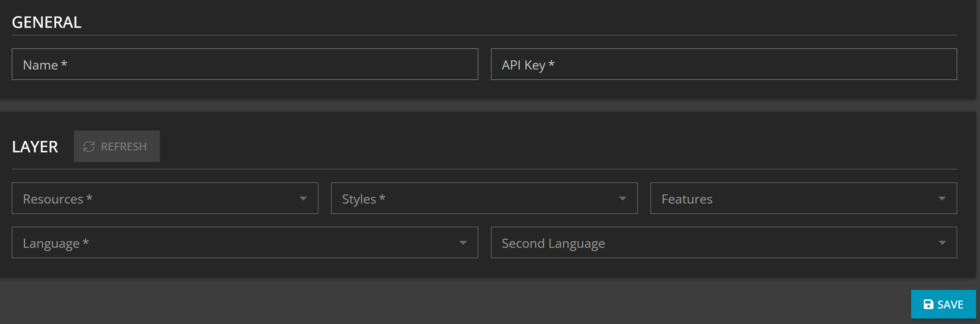Click the Refresh button beside Layer

pyautogui.click(x=117, y=147)
